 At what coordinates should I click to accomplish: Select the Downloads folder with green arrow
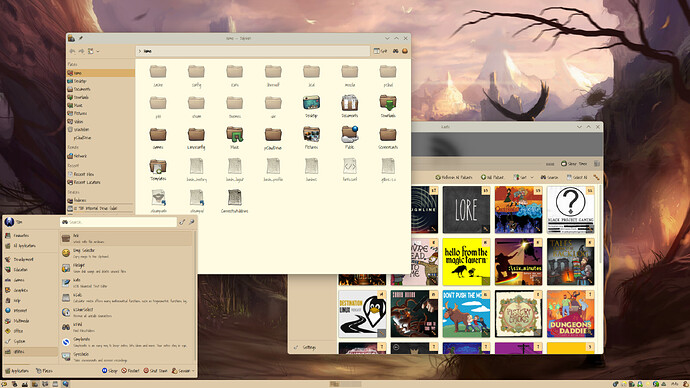[x=388, y=102]
